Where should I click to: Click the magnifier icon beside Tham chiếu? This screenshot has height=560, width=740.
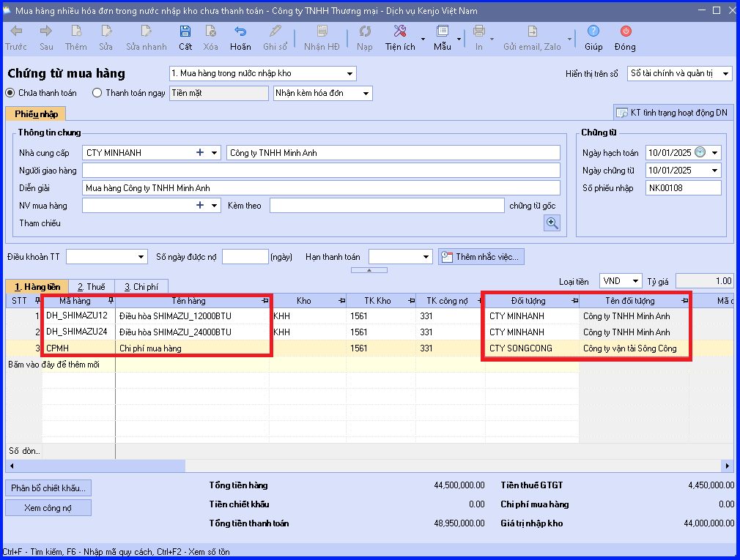[552, 223]
